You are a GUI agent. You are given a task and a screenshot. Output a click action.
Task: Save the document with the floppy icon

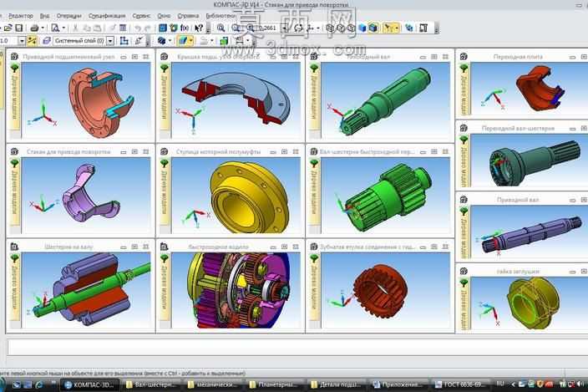(x=18, y=28)
